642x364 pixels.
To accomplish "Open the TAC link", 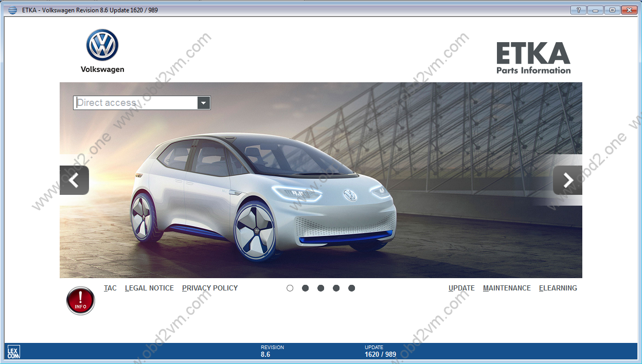I will (110, 288).
